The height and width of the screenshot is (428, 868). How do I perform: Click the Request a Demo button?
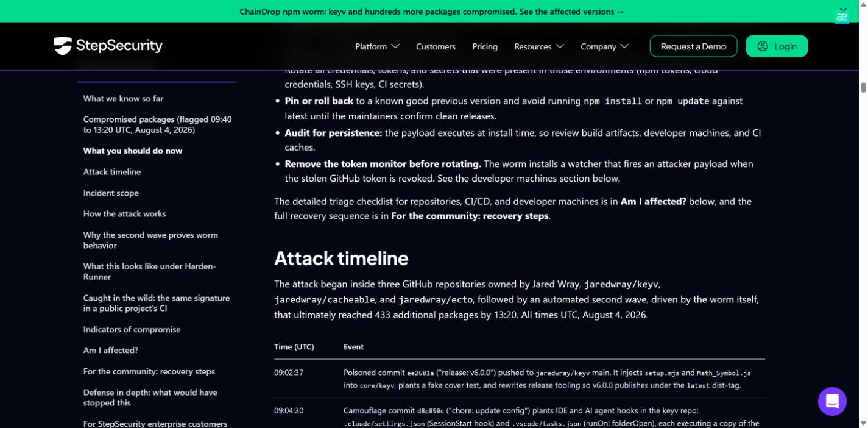(693, 46)
